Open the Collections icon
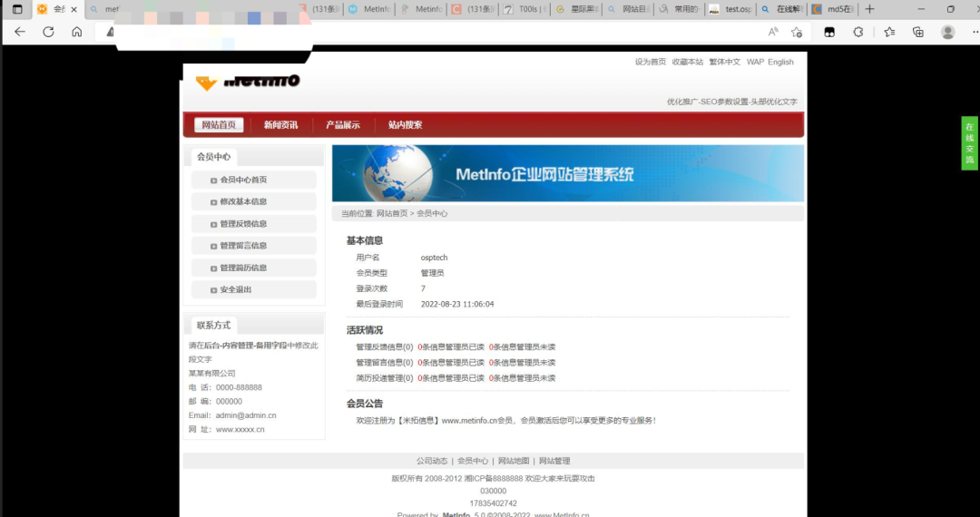This screenshot has height=517, width=980. tap(918, 32)
